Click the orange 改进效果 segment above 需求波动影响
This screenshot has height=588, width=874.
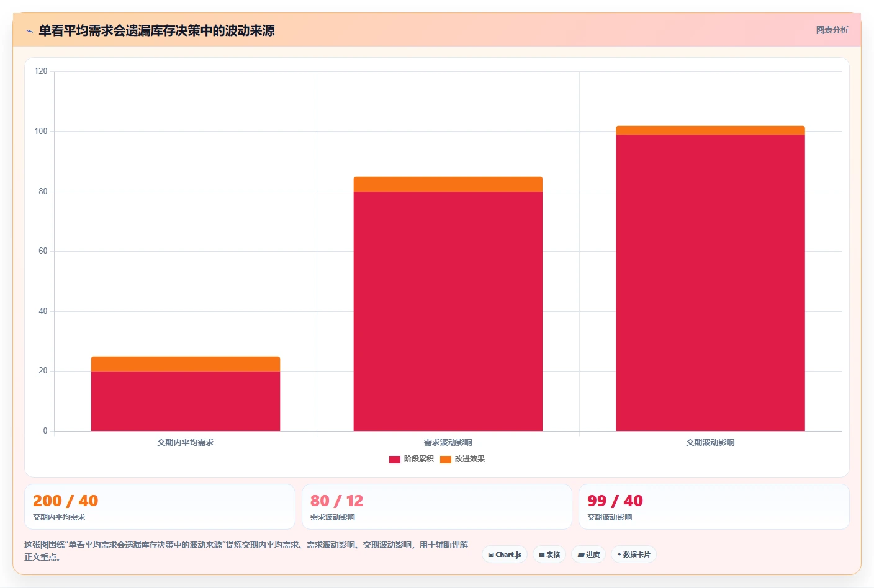[448, 184]
